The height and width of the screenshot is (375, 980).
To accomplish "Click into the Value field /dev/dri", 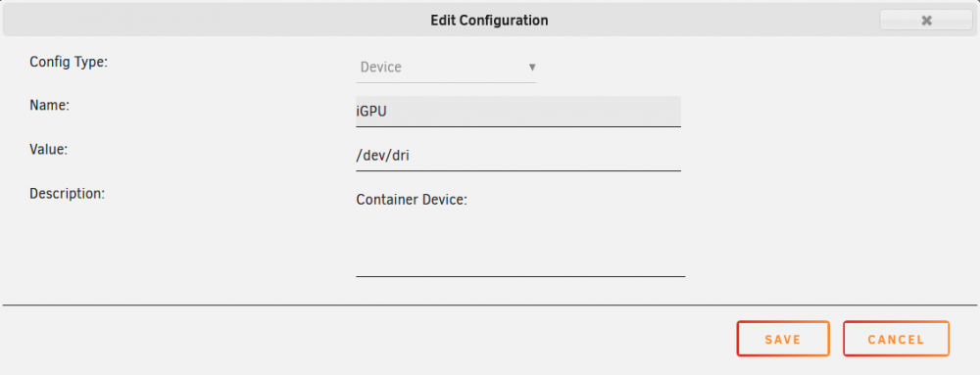I will pos(518,156).
